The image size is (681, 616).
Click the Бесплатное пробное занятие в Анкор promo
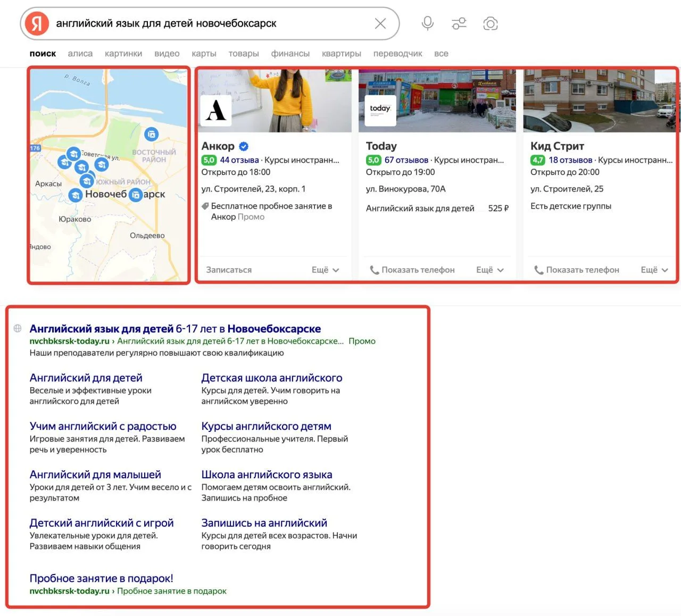(271, 211)
